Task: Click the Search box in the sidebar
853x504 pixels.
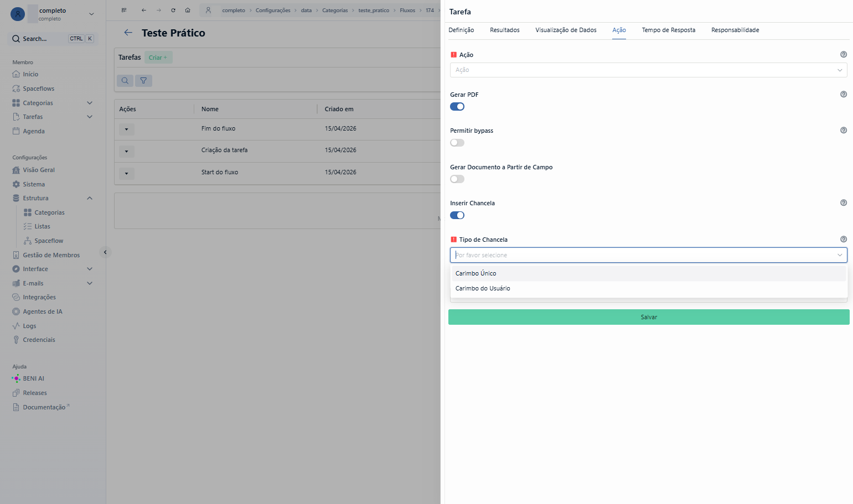Action: [53, 39]
